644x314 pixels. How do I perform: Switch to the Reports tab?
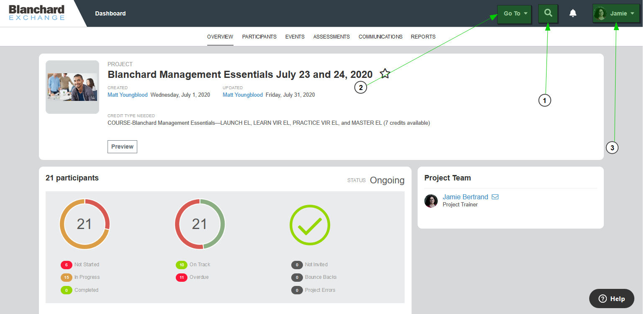[x=423, y=37]
